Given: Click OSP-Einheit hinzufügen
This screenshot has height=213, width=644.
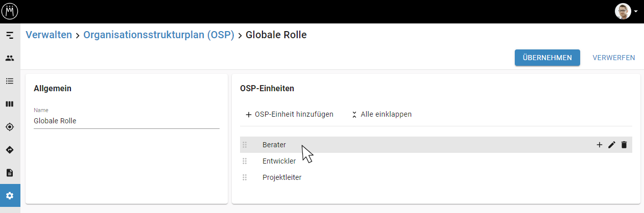Looking at the screenshot, I should [290, 114].
